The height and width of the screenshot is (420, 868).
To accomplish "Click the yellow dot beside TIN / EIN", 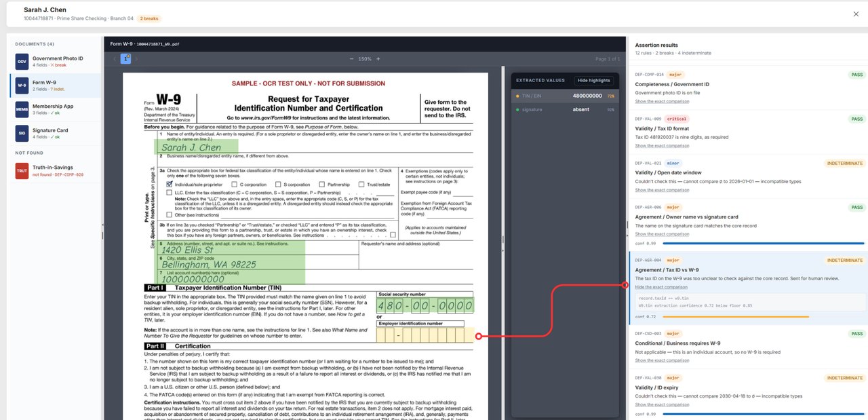I will tap(518, 96).
